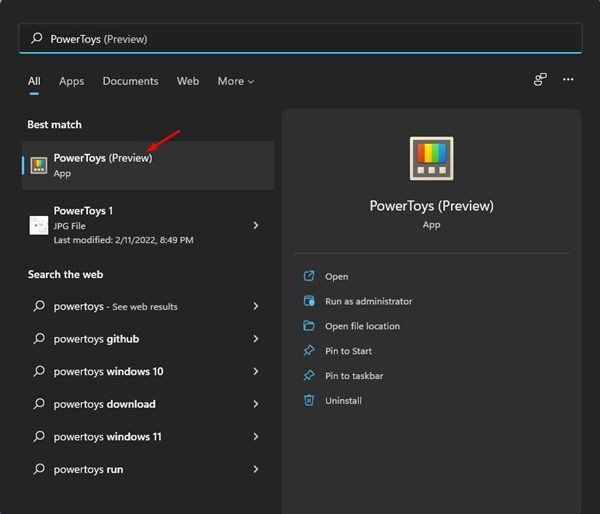The width and height of the screenshot is (600, 514).
Task: Switch to the Documents filter tab
Action: (x=130, y=81)
